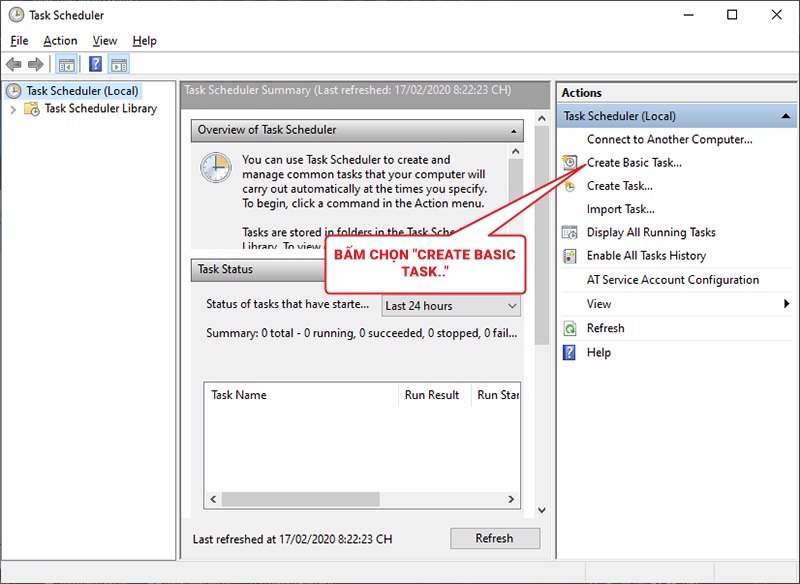Click the Task Scheduler clock icon in title bar
This screenshot has height=584, width=800.
[16, 15]
